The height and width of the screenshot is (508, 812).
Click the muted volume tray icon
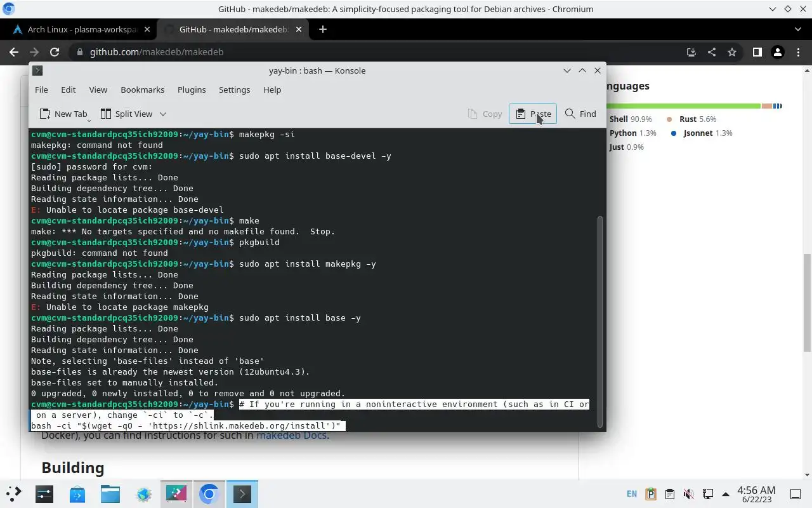[689, 493]
